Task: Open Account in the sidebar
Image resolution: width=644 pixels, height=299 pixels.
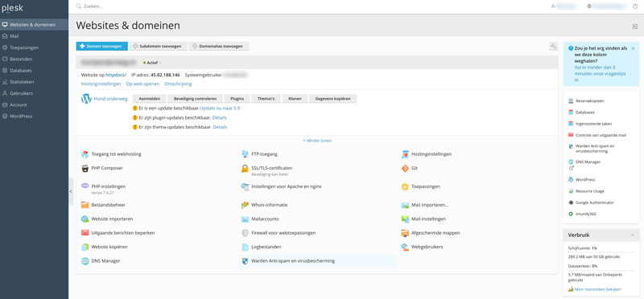Action: [34, 104]
